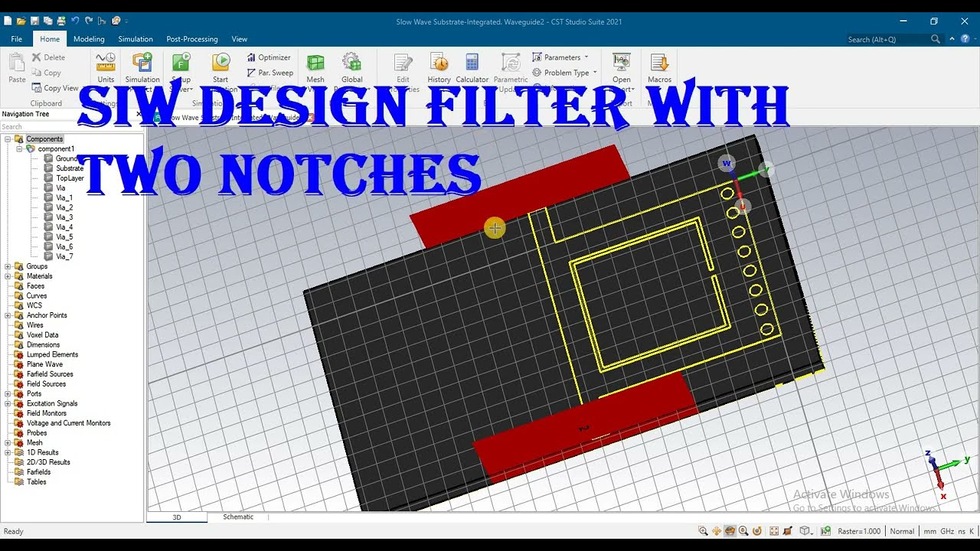Save the project using the floppy disk icon
The width and height of the screenshot is (980, 551).
tap(34, 21)
